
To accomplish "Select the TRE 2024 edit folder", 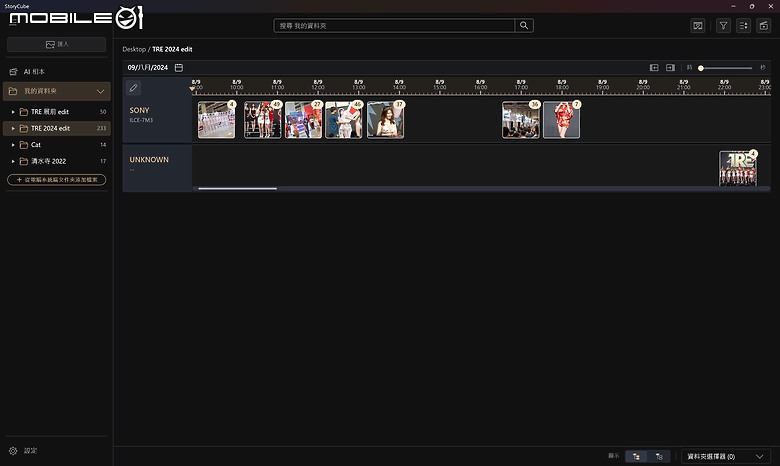I will click(57, 128).
